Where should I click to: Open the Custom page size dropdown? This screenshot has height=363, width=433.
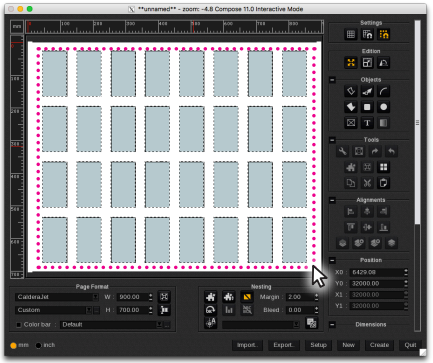[x=53, y=310]
